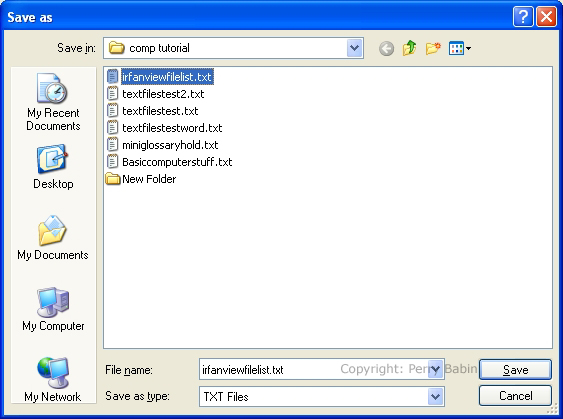The height and width of the screenshot is (419, 563).
Task: Open My Recent Documents in places bar
Action: (53, 102)
